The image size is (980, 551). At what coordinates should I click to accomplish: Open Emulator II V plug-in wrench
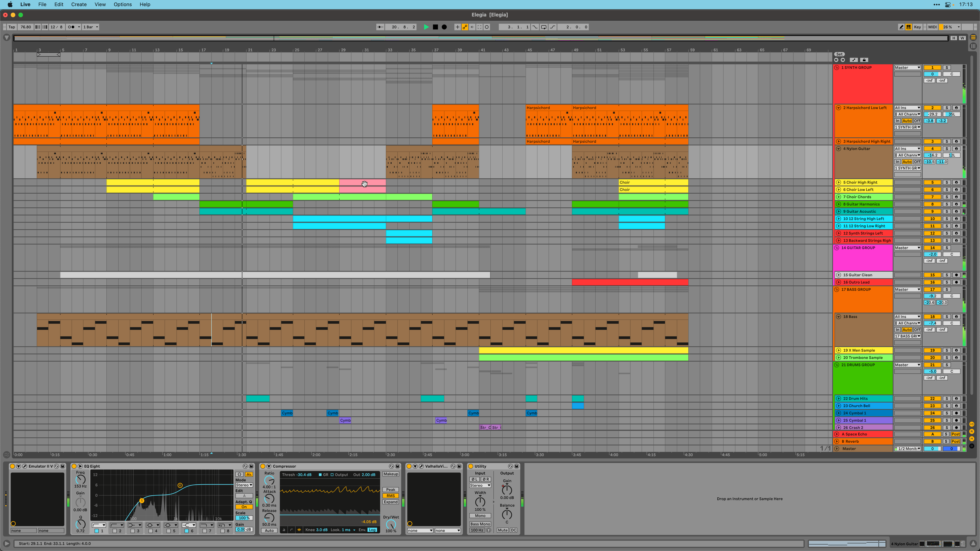click(x=25, y=466)
